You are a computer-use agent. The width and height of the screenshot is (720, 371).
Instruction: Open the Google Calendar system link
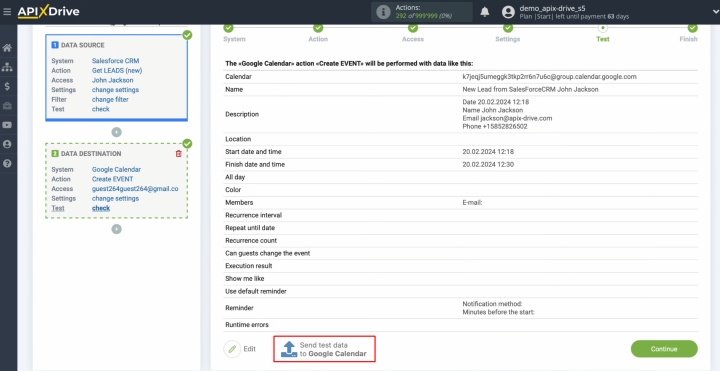tap(116, 169)
